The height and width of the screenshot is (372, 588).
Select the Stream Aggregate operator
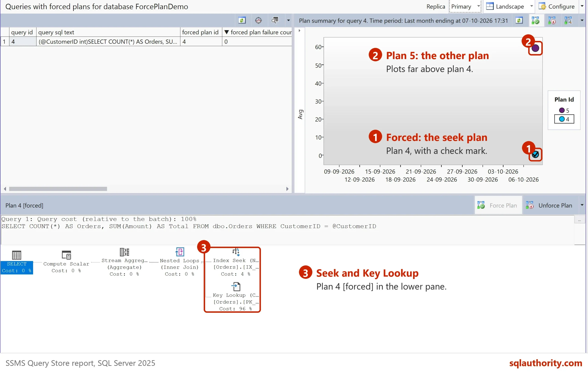point(124,262)
